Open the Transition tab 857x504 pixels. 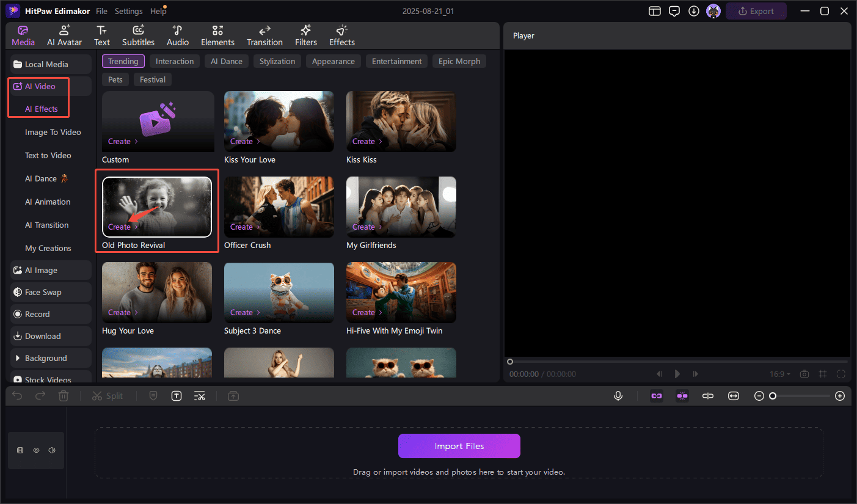(264, 35)
